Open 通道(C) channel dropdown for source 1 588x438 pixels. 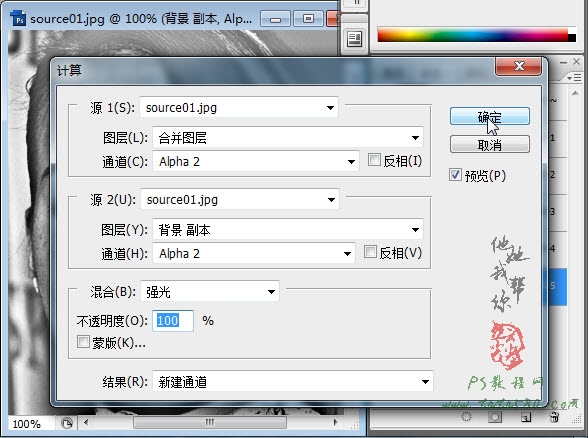point(256,162)
